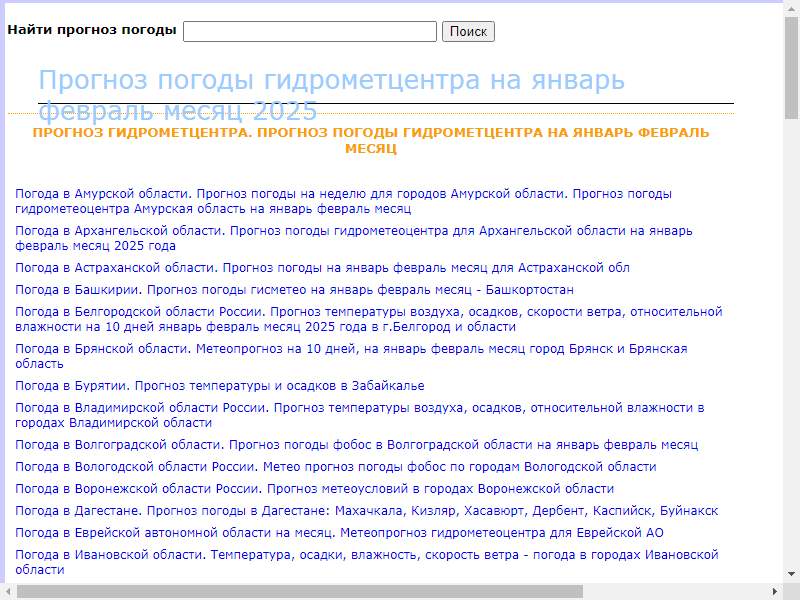
Task: Open the Погода в Астраханской области link
Action: coord(322,268)
